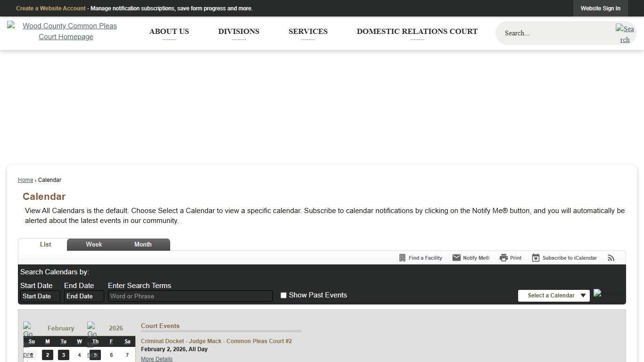Click the Enter Search Terms field
Image resolution: width=644 pixels, height=362 pixels.
coord(190,296)
